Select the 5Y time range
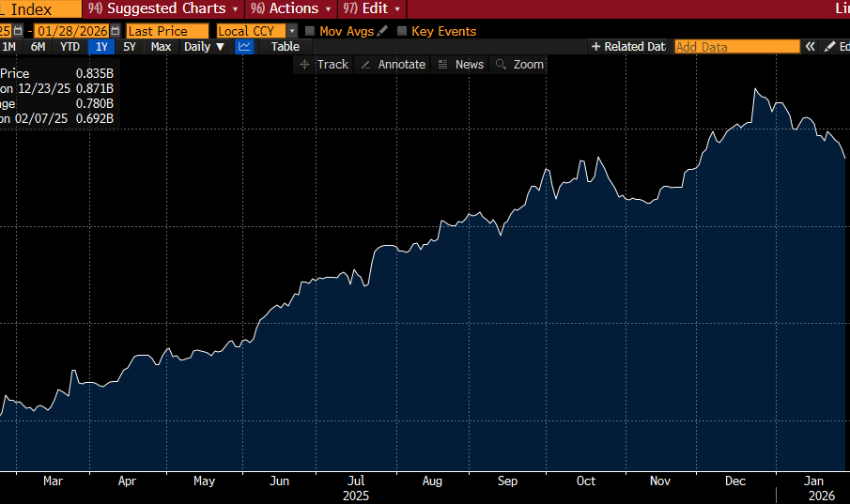The width and height of the screenshot is (850, 504). coord(130,46)
